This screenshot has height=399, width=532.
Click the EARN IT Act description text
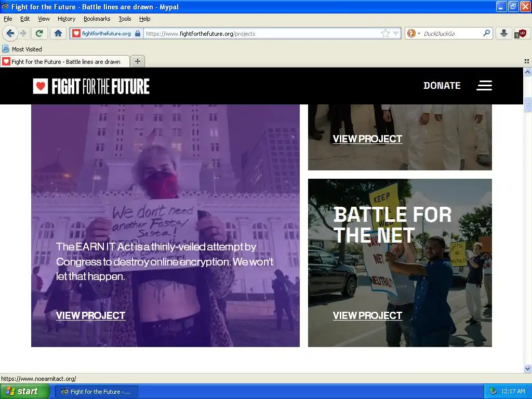coord(165,262)
